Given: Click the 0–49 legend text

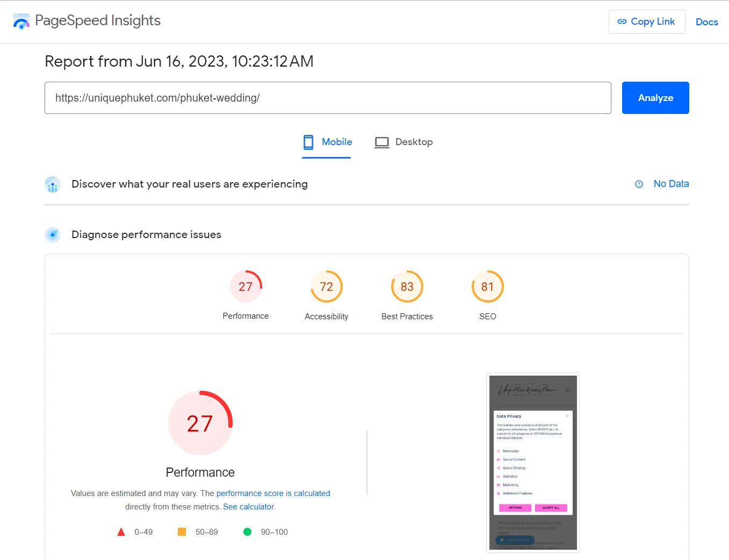Looking at the screenshot, I should 143,532.
